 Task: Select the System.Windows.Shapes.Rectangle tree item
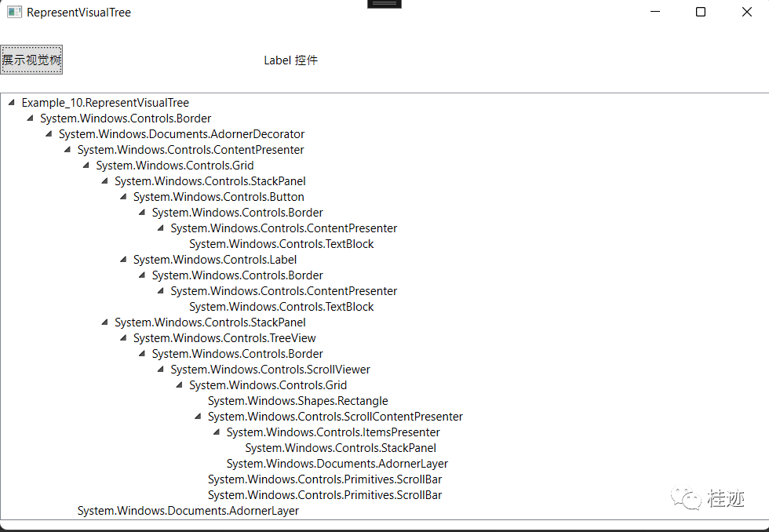tap(297, 400)
